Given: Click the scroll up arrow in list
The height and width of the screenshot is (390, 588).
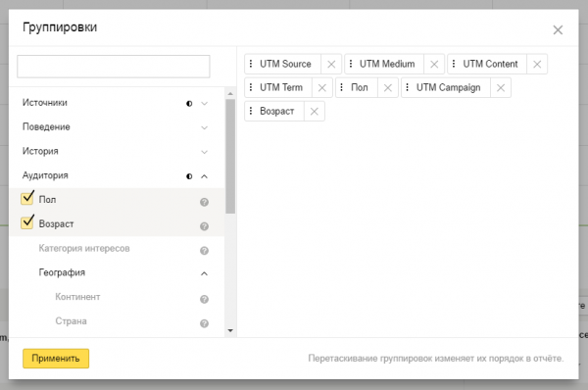Looking at the screenshot, I should tap(230, 93).
